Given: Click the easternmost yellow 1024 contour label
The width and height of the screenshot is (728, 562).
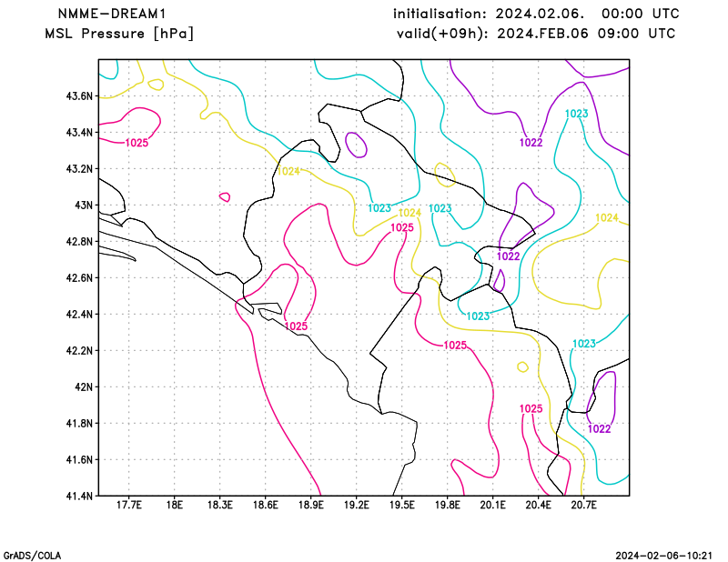Looking at the screenshot, I should (x=607, y=217).
